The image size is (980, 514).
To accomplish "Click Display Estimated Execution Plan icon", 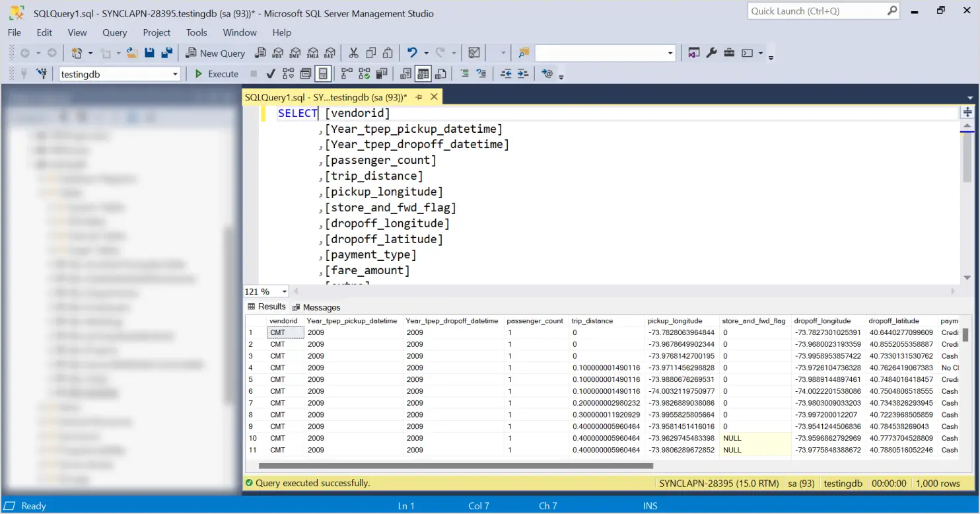I will tap(289, 74).
